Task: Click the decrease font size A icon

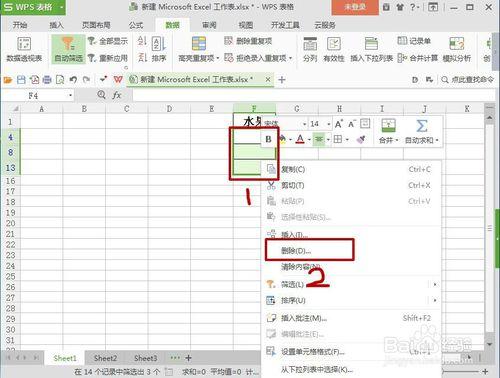Action: (x=352, y=124)
